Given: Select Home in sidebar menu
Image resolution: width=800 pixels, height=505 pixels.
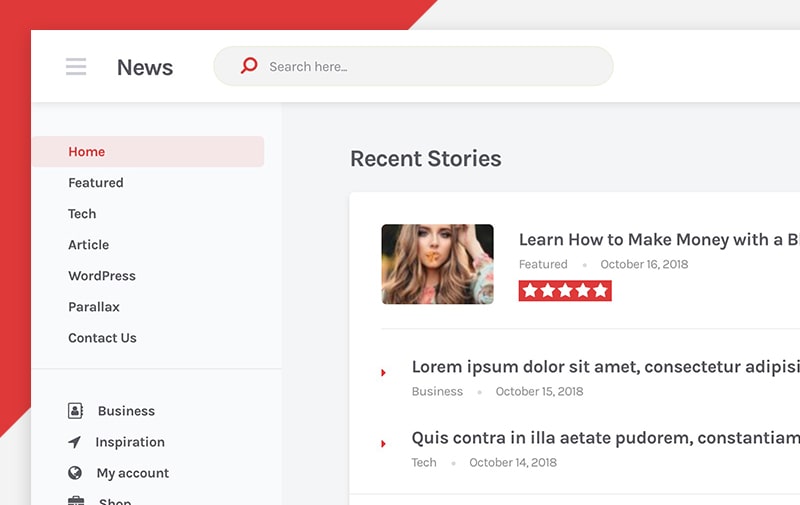Looking at the screenshot, I should click(x=148, y=152).
